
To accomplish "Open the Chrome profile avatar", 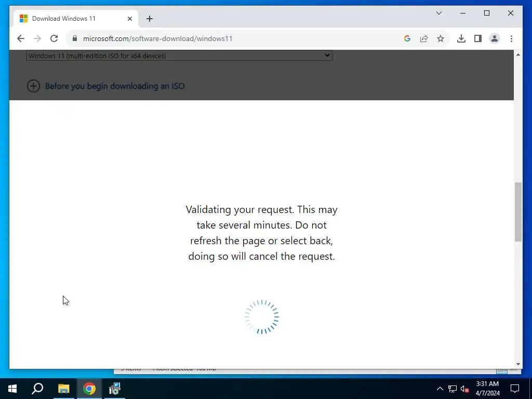I will point(495,38).
